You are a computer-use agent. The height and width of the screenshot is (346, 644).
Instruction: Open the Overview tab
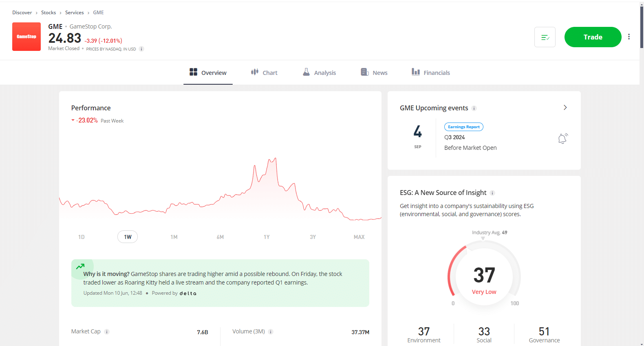point(208,72)
